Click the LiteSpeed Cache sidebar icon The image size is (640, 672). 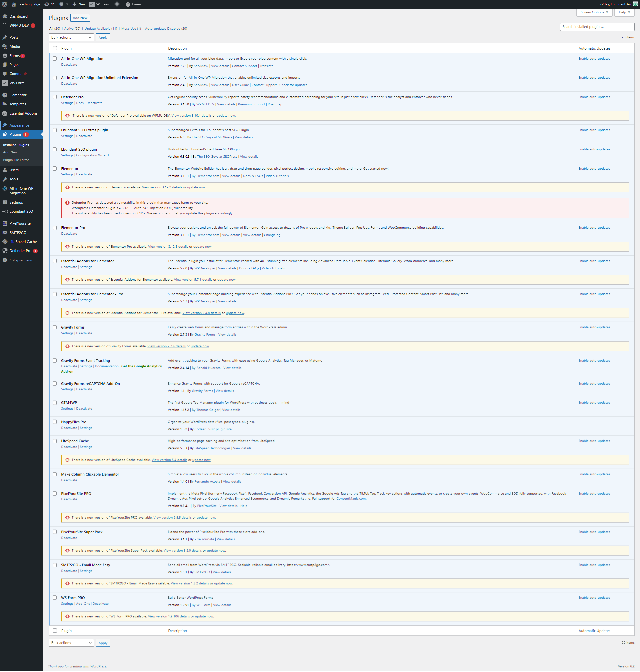tap(5, 242)
